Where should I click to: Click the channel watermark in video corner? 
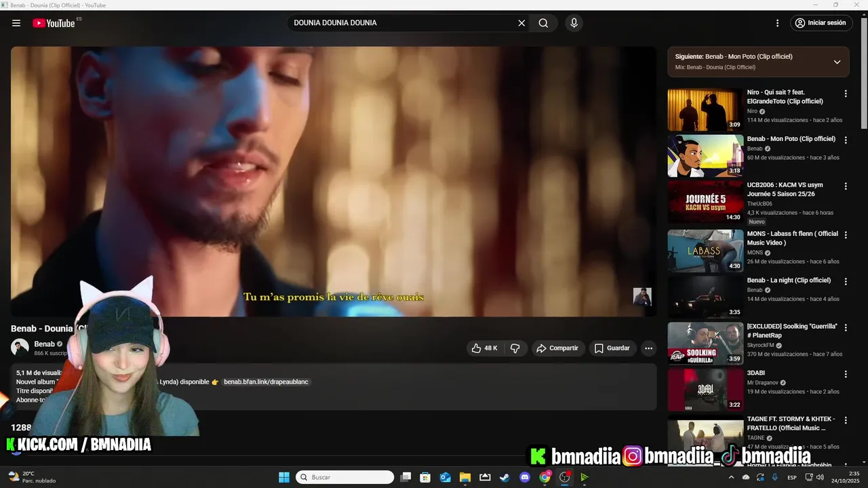(642, 296)
